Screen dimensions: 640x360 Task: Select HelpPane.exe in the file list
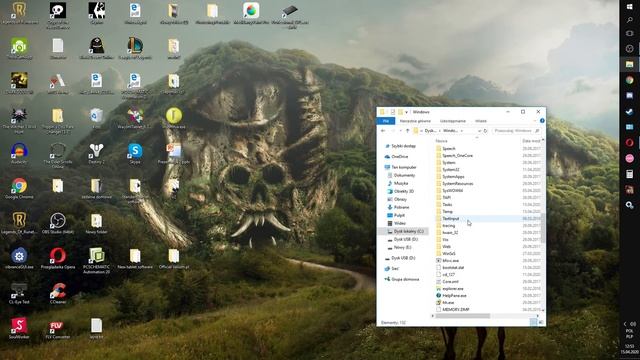[454, 296]
